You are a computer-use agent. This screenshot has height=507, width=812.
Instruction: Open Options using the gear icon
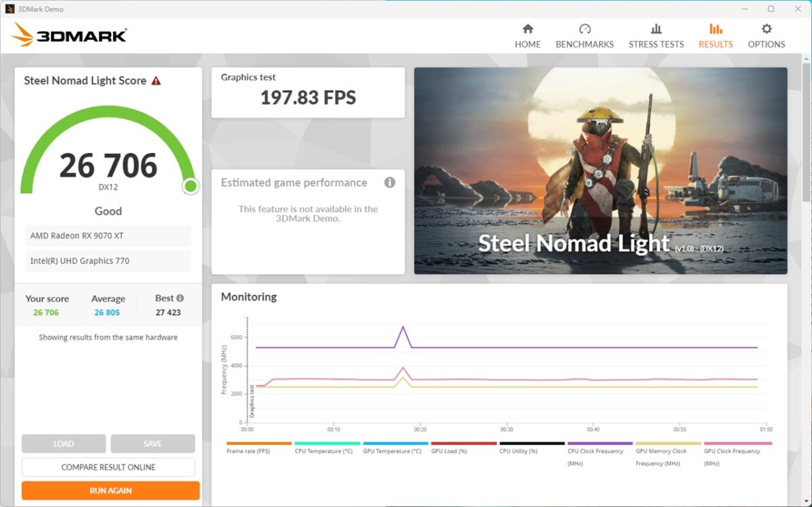click(x=766, y=29)
